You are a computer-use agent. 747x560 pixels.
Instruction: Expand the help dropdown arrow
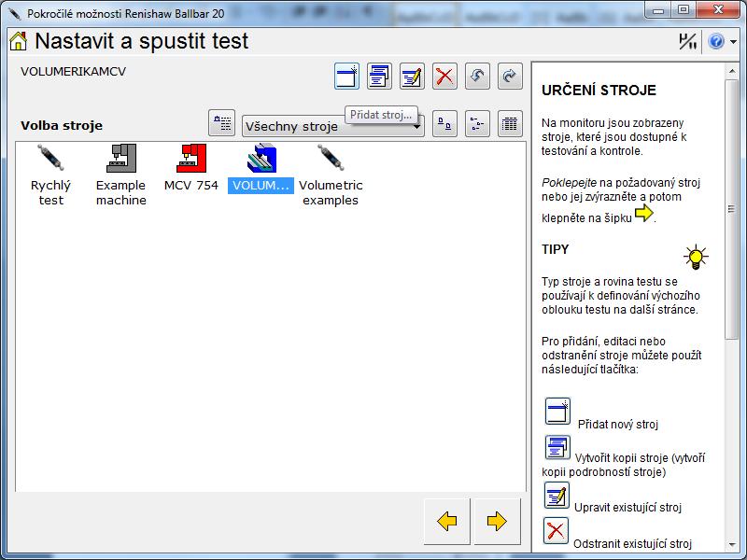(733, 42)
